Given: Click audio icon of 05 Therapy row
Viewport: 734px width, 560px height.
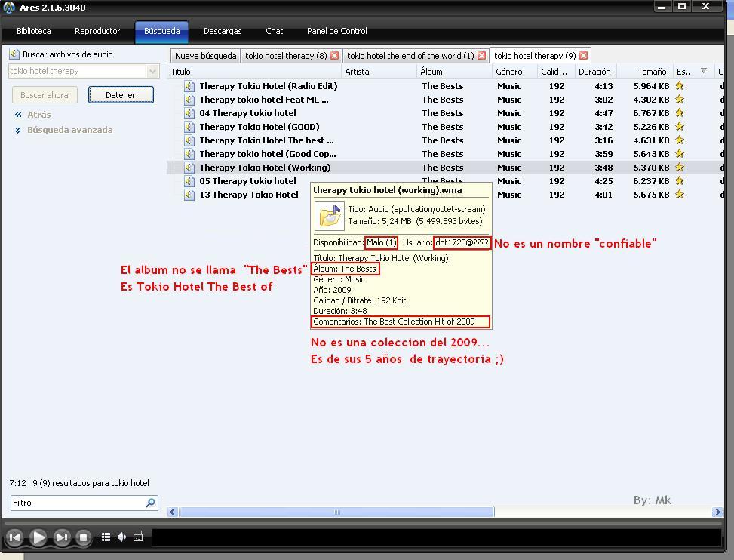Looking at the screenshot, I should [189, 181].
